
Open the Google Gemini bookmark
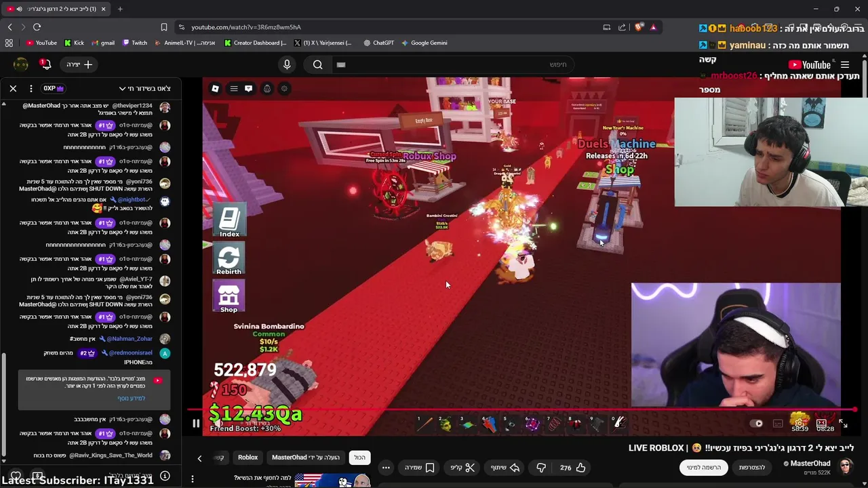(424, 43)
